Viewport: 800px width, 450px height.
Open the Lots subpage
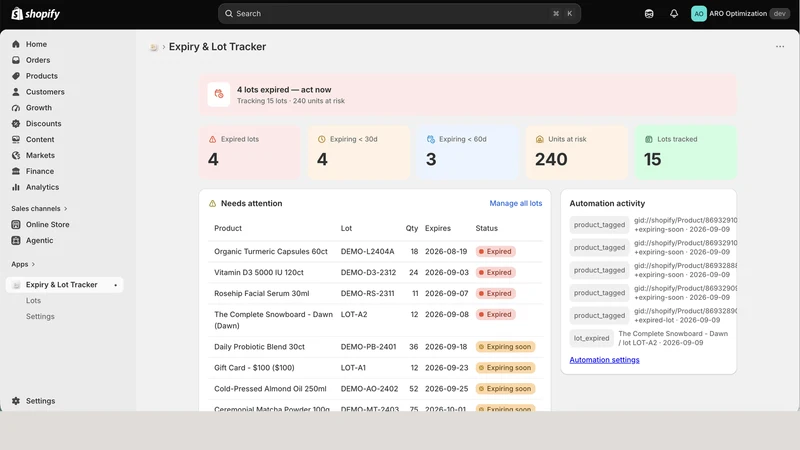[33, 301]
